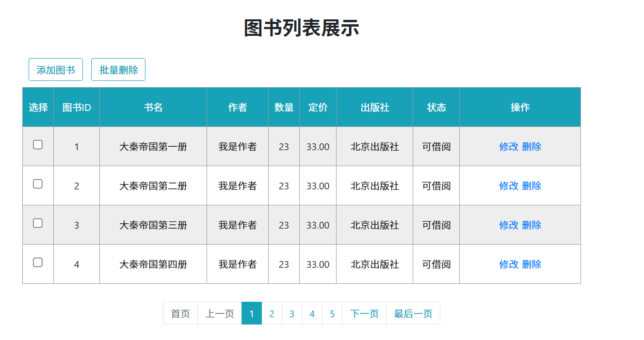Click the book name 大秦帝国第二册
644x340 pixels.
click(153, 186)
